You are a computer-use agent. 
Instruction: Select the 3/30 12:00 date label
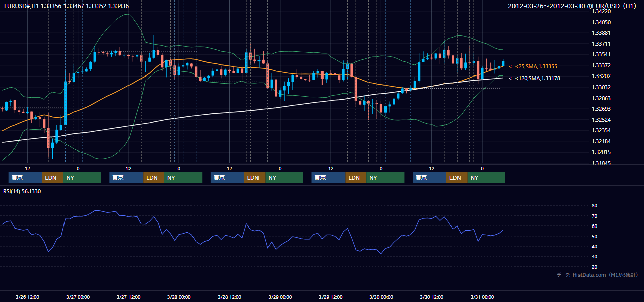point(432,297)
